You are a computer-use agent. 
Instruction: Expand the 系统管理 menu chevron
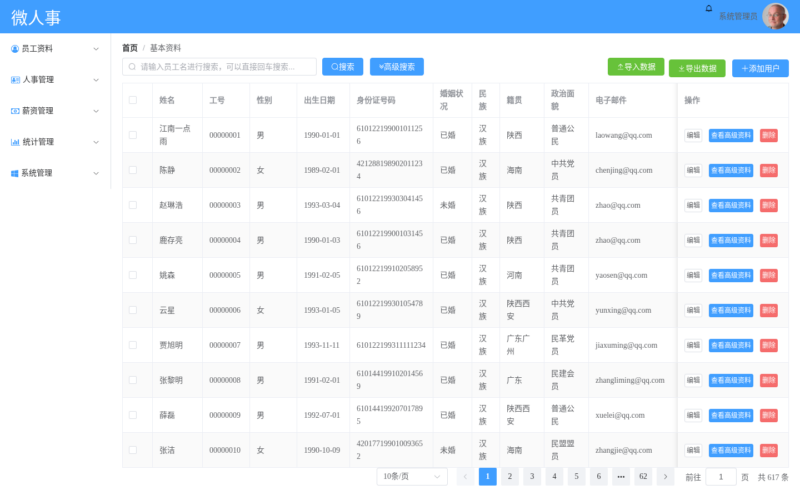coord(96,173)
